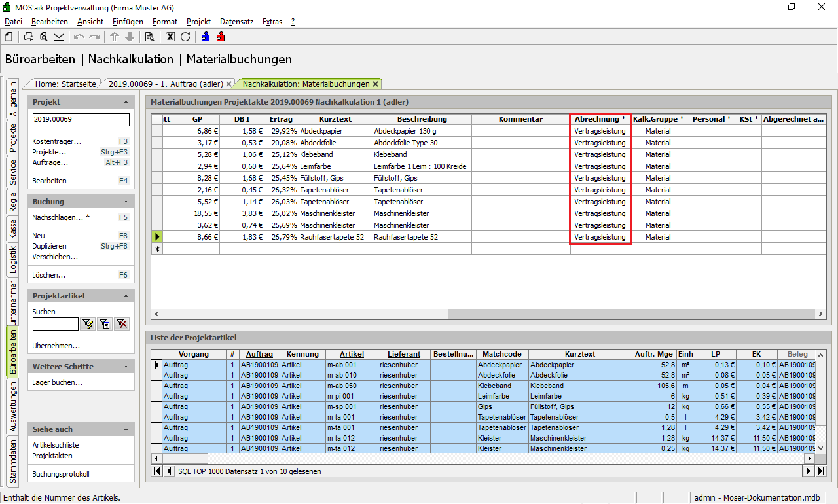The height and width of the screenshot is (504, 838).
Task: Click the Buchungsprotokoll link
Action: (60, 474)
